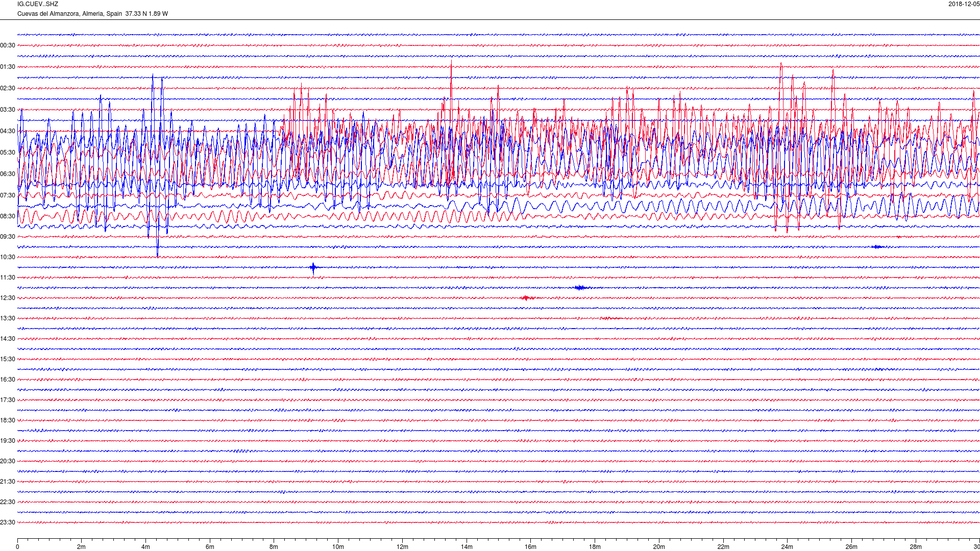Click the 14m axis tick label

(x=467, y=547)
